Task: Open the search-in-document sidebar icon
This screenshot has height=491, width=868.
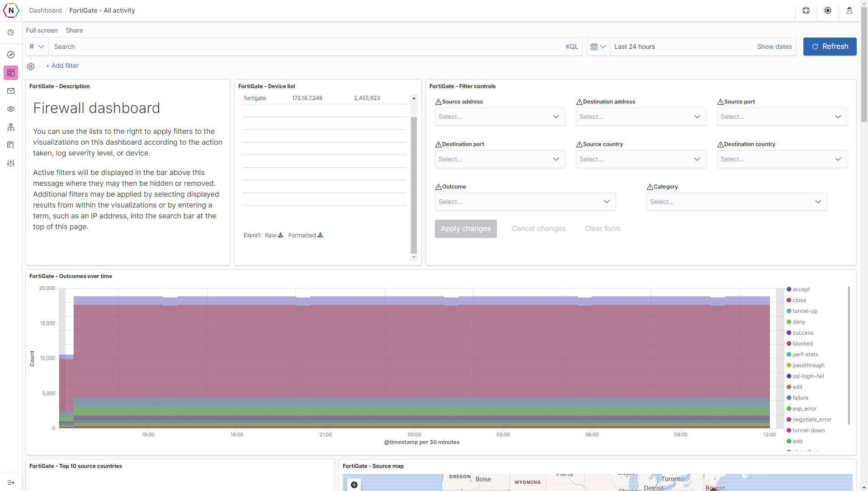Action: click(x=11, y=145)
